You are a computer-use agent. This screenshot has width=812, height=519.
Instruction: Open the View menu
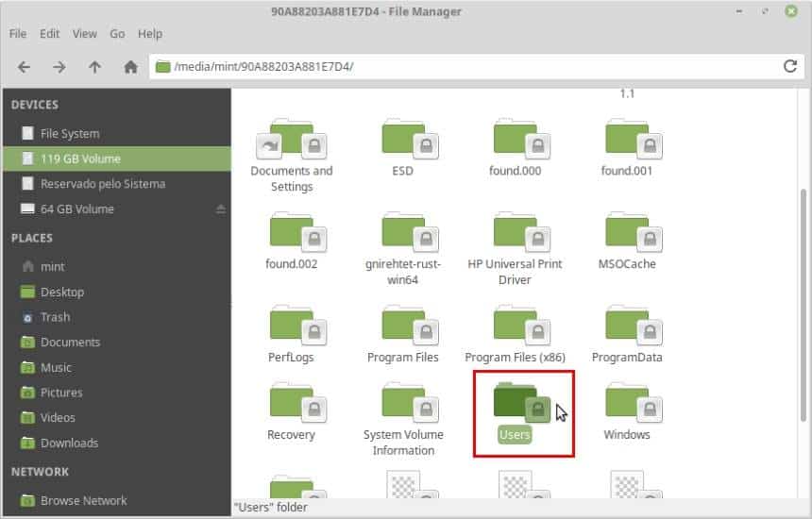(x=84, y=34)
